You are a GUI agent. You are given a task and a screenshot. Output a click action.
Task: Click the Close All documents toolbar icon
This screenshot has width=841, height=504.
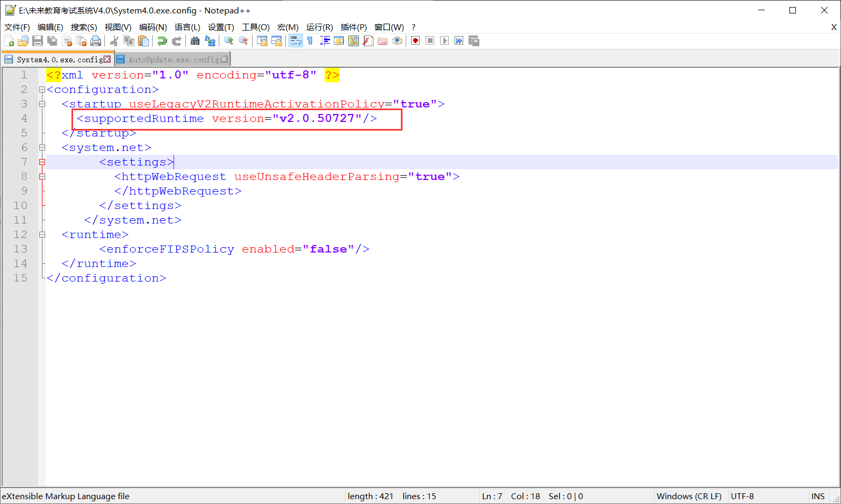pos(81,41)
